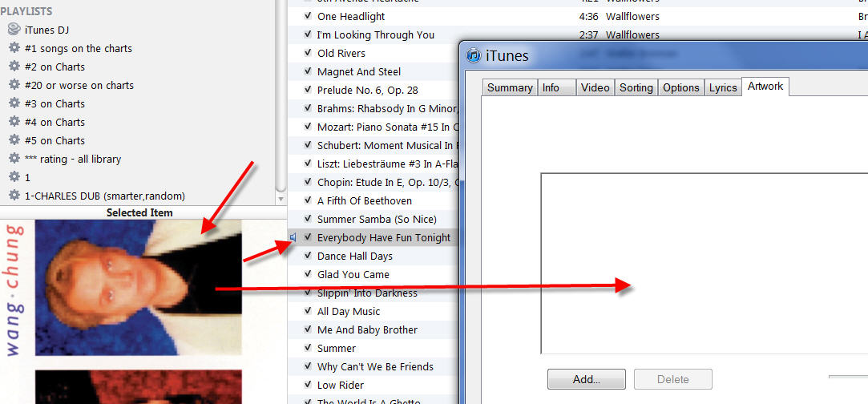Open the iTunes DJ playlist
This screenshot has height=404, width=868.
click(46, 30)
